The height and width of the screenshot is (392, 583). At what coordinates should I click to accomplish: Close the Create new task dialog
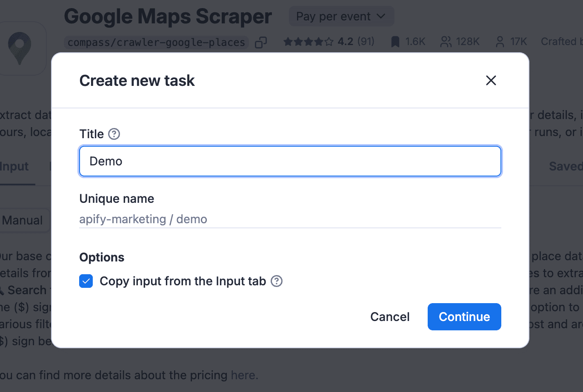pos(491,80)
